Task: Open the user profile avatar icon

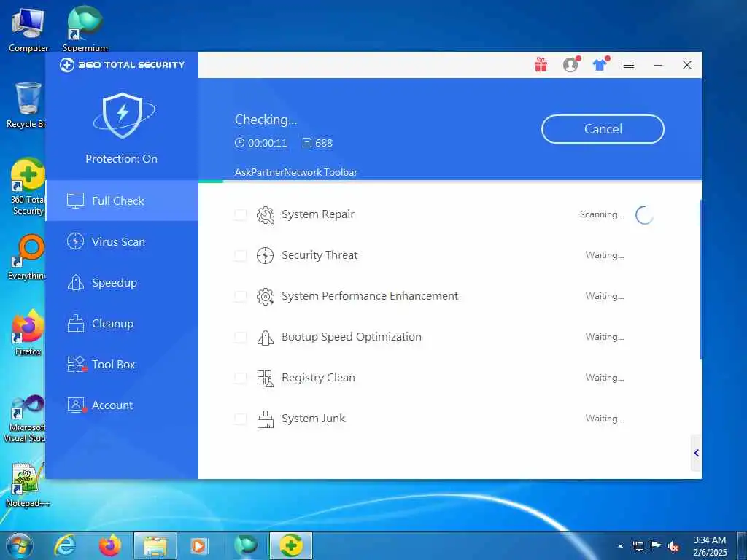Action: [570, 64]
